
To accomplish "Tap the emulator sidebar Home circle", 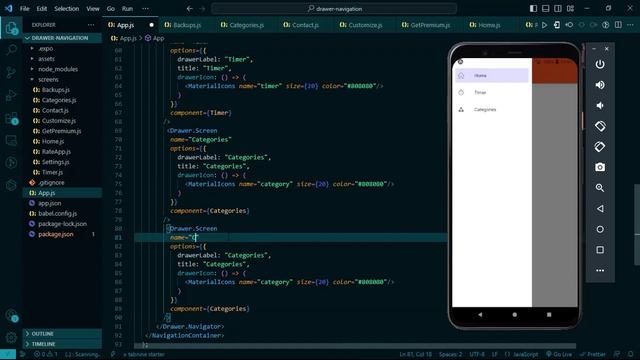I will (x=600, y=229).
